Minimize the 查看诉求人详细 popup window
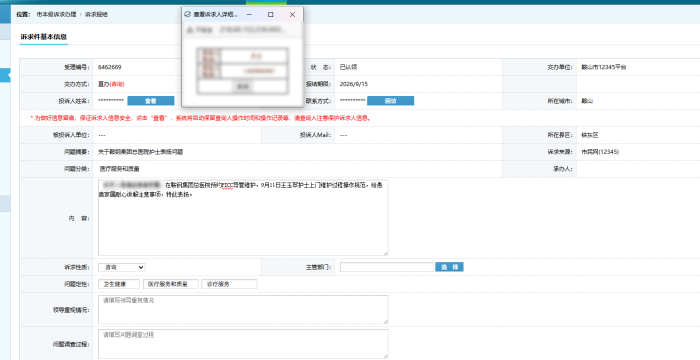The width and height of the screenshot is (700, 360). 249,15
